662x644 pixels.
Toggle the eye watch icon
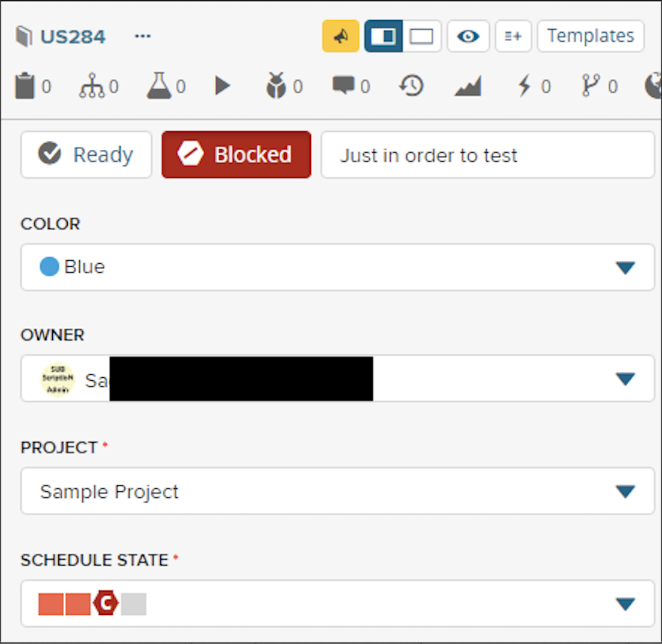[x=468, y=36]
